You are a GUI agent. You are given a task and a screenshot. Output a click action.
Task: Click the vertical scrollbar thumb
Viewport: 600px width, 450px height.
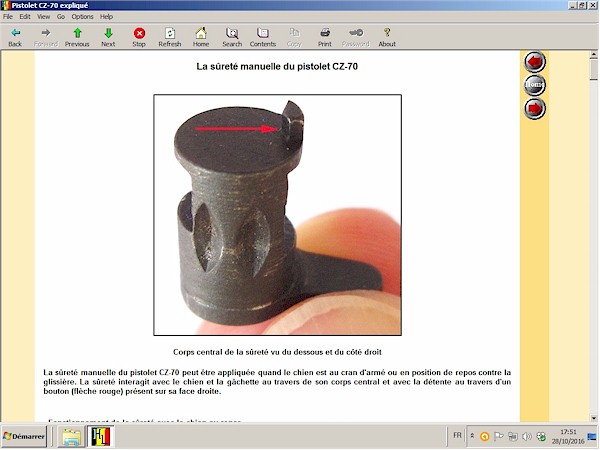[x=593, y=70]
